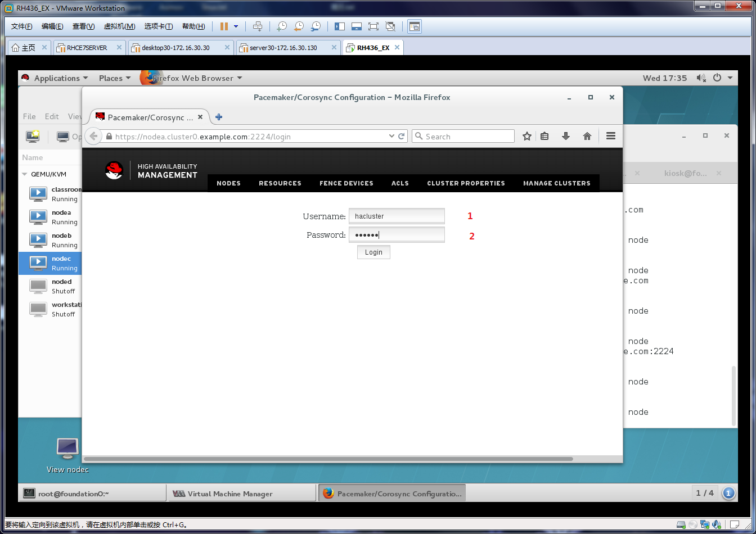This screenshot has height=534, width=756.
Task: Click the volume icon in GNOME top bar
Action: [701, 78]
